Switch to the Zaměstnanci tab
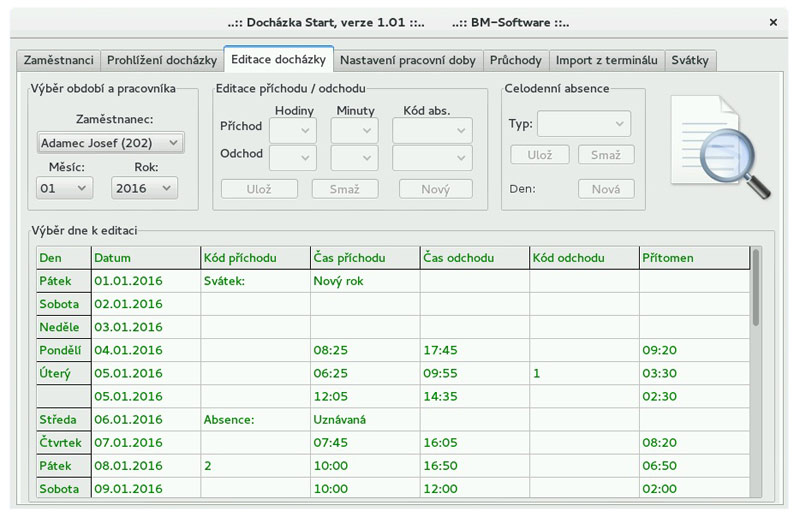Viewport: 800px width, 517px height. pyautogui.click(x=57, y=61)
